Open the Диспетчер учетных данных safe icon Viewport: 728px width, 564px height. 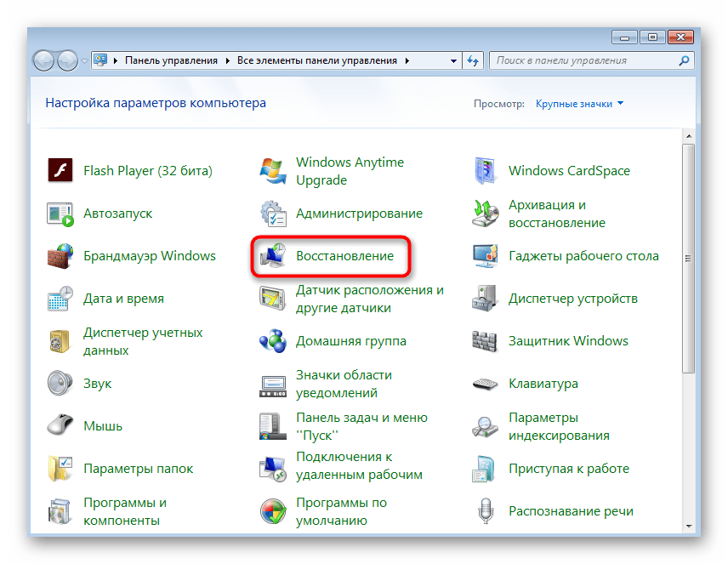click(x=60, y=341)
